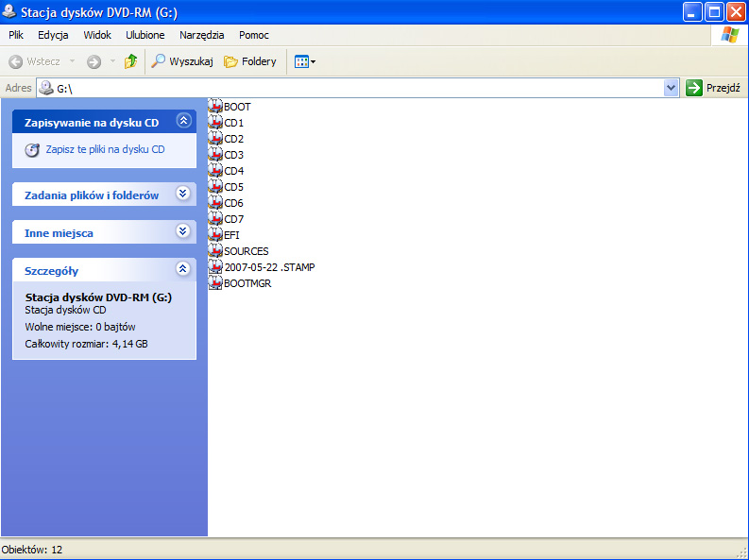
Task: Click the BOOTMGR file name
Action: [247, 283]
